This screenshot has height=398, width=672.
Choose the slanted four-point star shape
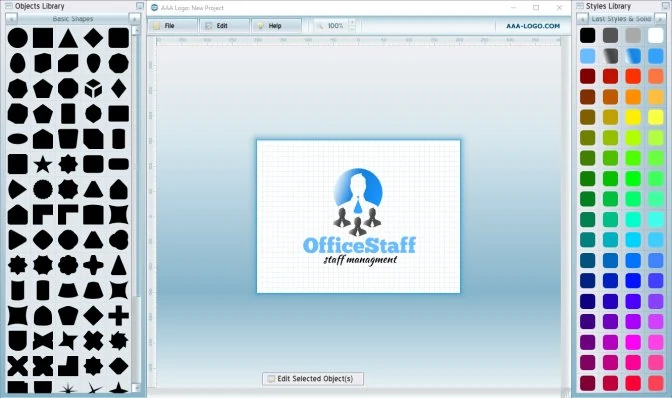[68, 341]
